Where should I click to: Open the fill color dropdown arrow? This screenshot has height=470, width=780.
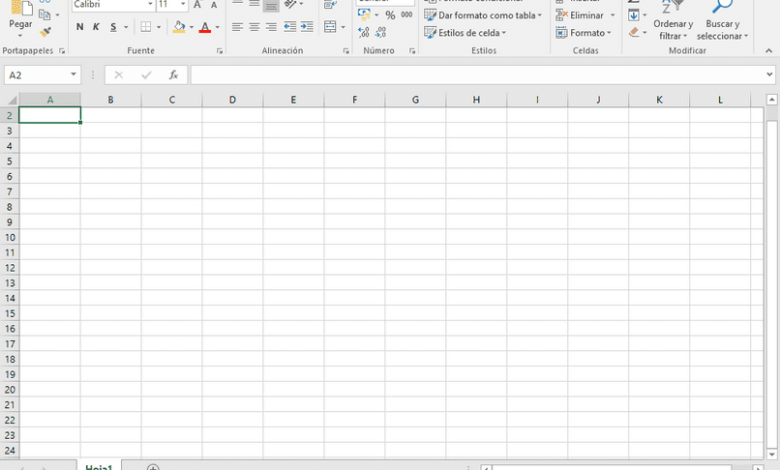point(192,27)
